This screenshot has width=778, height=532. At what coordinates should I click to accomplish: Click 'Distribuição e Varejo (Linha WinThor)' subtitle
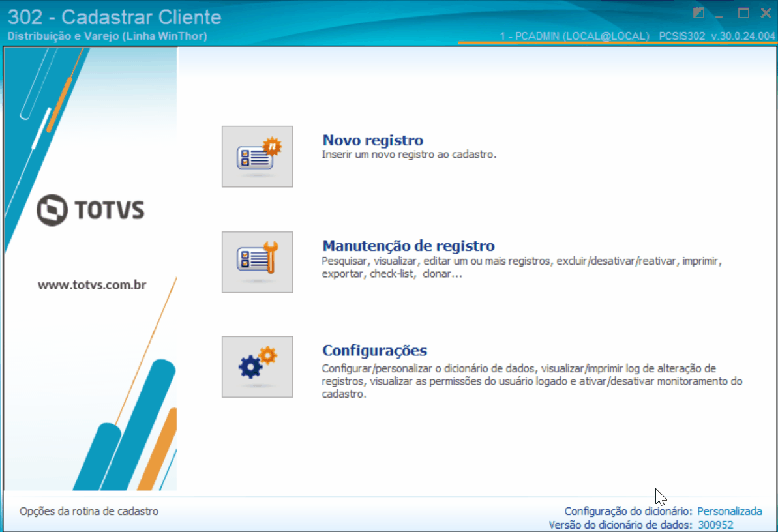[108, 37]
